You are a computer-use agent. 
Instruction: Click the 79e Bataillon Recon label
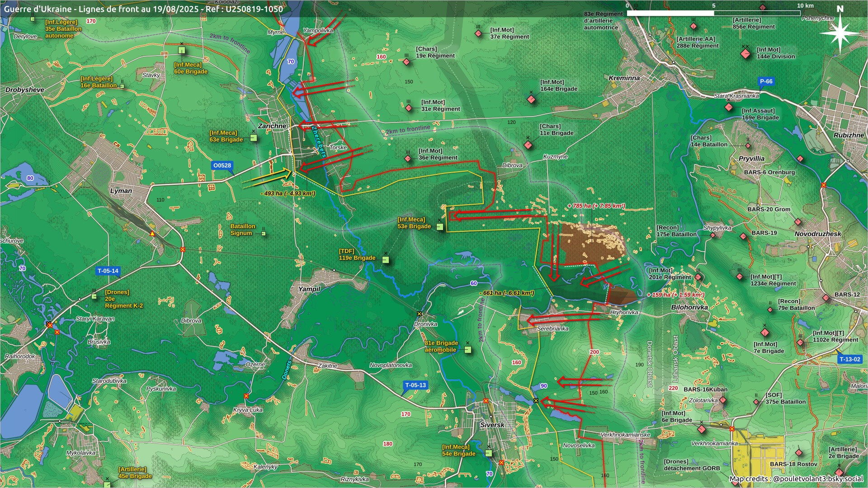796,305
